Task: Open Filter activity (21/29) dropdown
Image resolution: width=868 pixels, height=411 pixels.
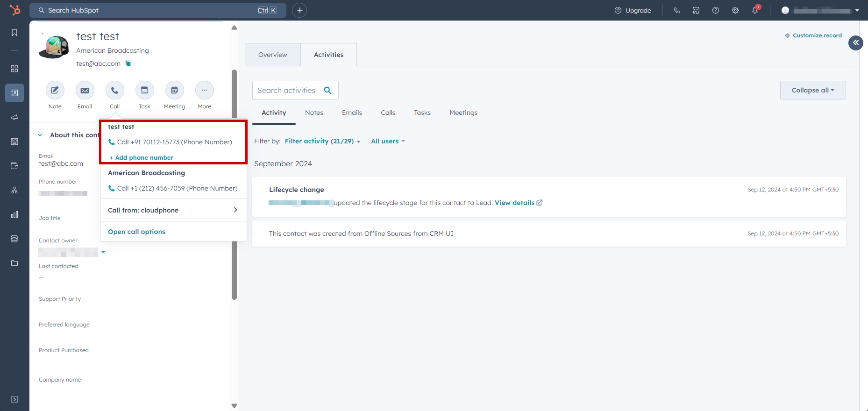Action: pyautogui.click(x=323, y=141)
